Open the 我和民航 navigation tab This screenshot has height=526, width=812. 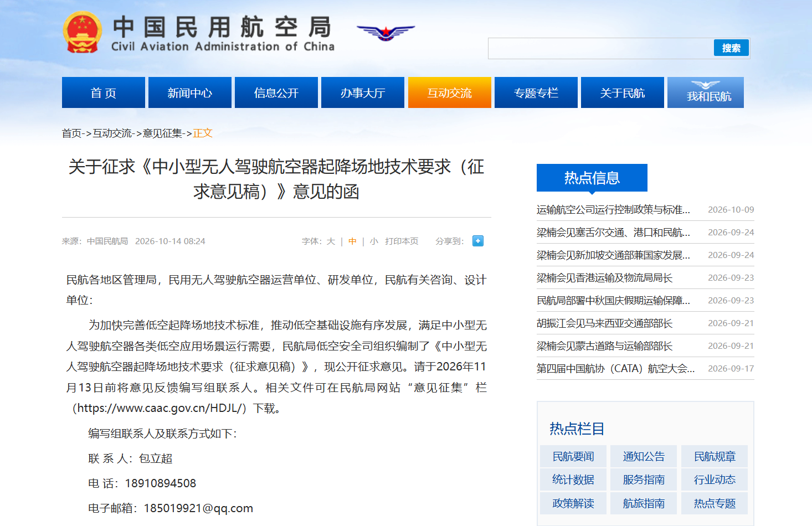(706, 92)
